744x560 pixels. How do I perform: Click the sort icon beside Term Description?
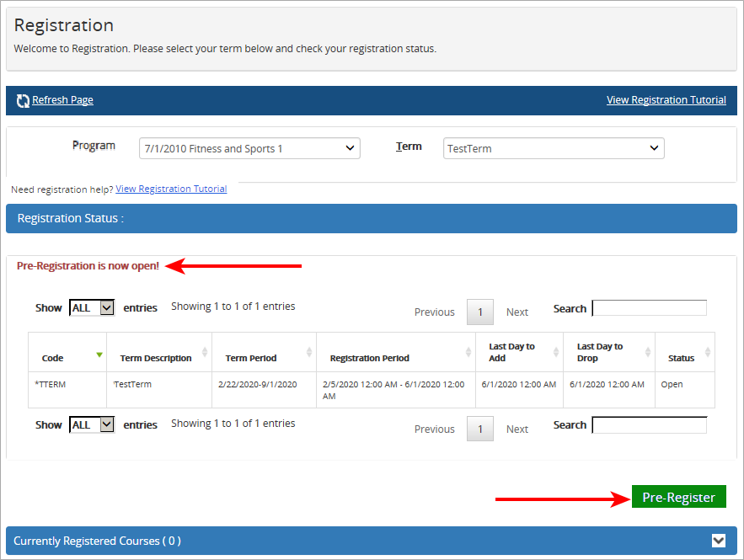point(204,352)
